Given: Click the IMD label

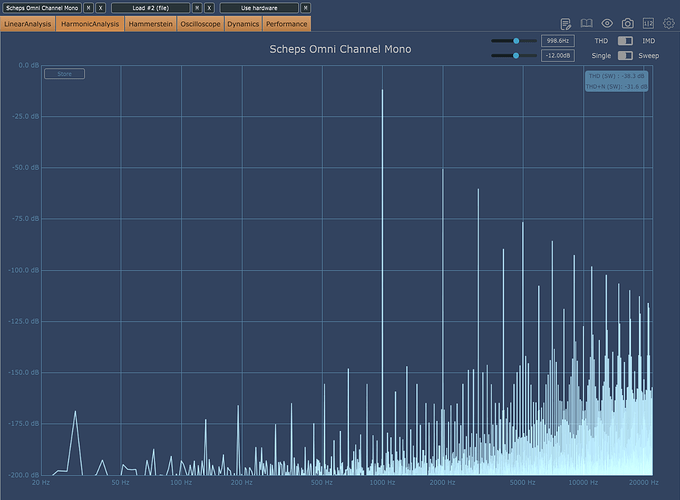Looking at the screenshot, I should pyautogui.click(x=649, y=41).
